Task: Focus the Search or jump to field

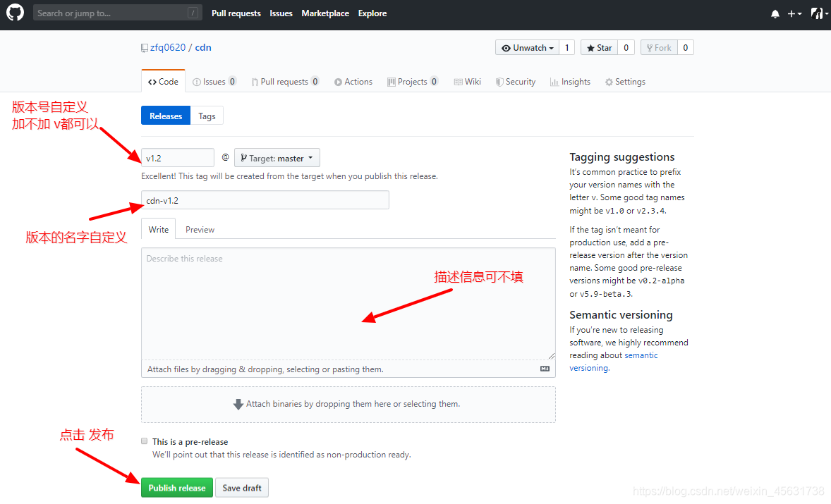Action: (x=118, y=13)
